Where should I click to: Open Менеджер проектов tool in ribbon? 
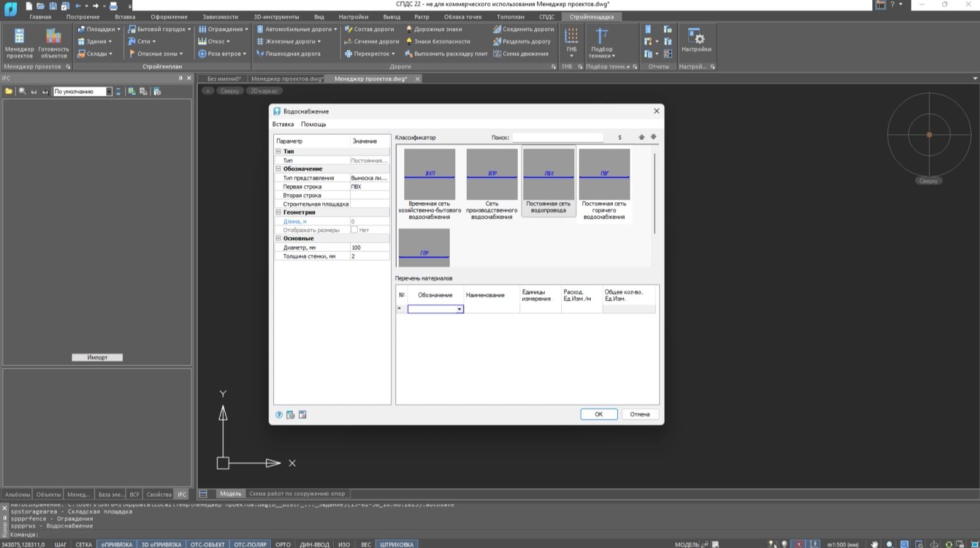pyautogui.click(x=20, y=43)
